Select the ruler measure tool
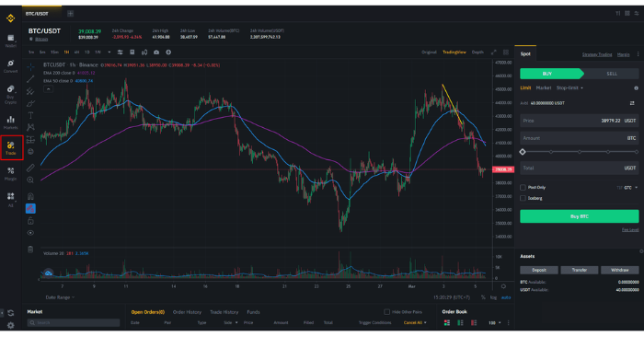The image size is (644, 337). (x=30, y=168)
